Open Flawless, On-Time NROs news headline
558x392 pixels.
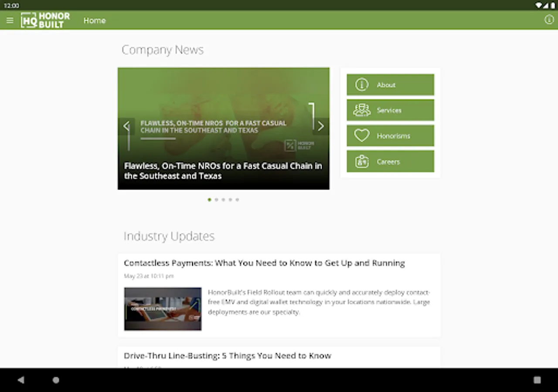coord(223,171)
